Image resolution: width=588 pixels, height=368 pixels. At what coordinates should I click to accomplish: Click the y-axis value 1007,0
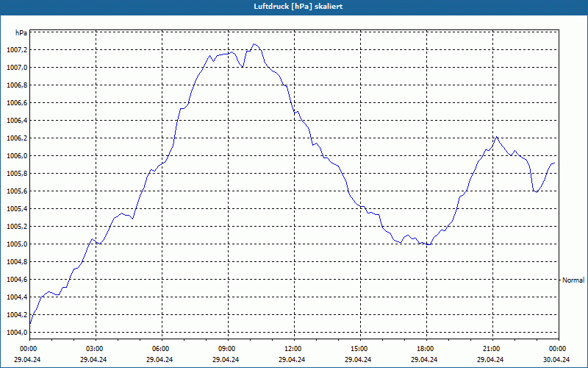point(17,68)
